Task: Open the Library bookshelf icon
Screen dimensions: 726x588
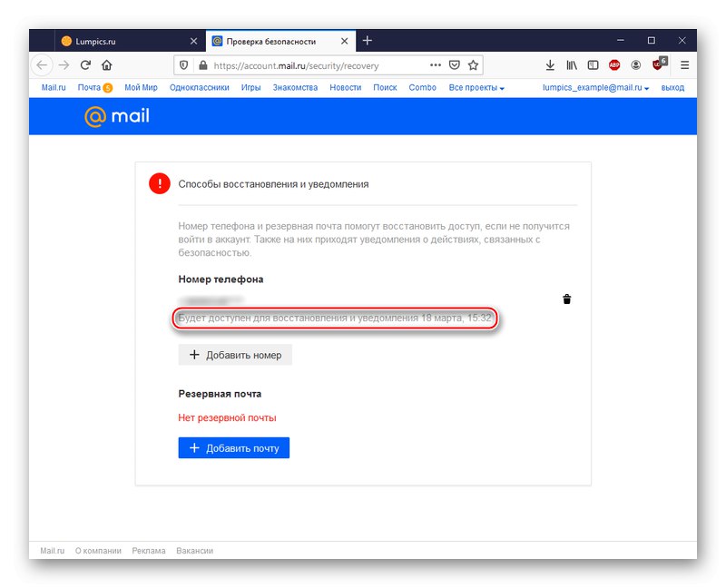Action: 572,65
